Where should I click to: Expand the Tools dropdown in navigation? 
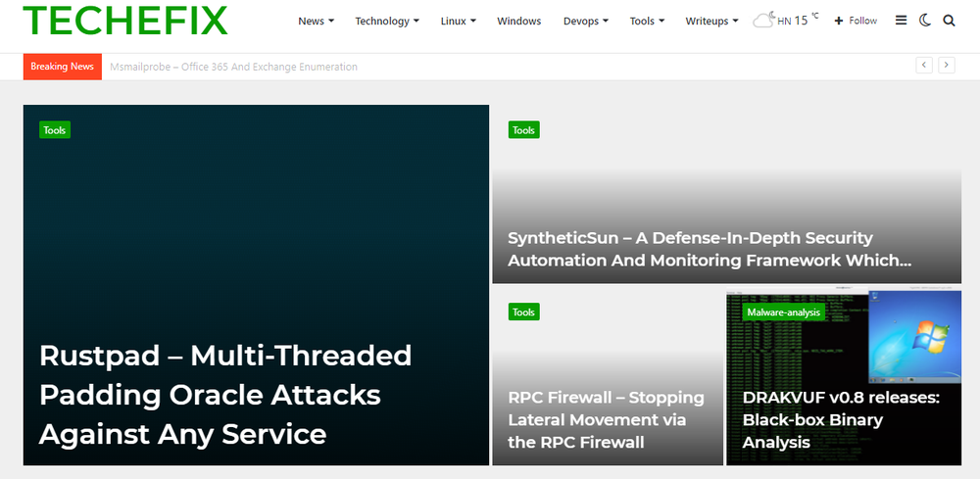tap(647, 21)
